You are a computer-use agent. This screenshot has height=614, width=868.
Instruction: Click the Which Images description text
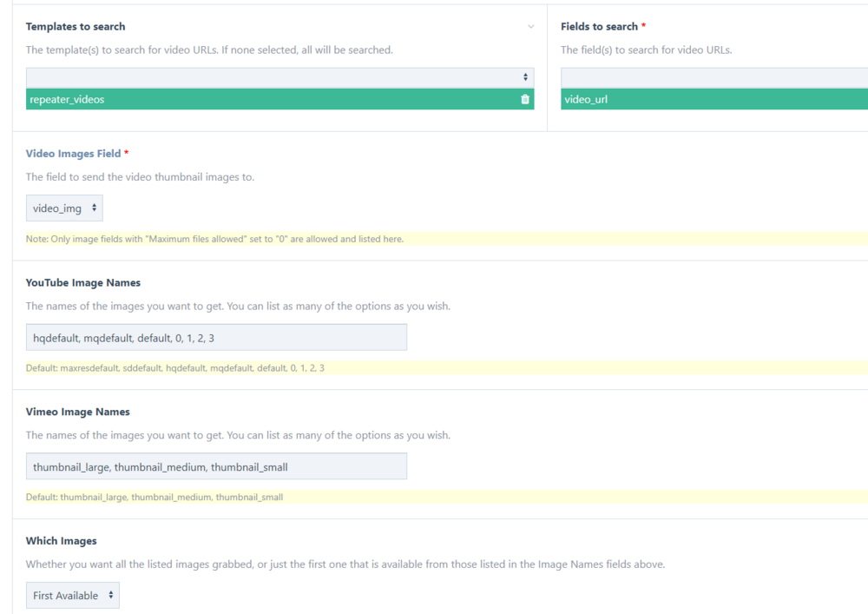click(345, 564)
